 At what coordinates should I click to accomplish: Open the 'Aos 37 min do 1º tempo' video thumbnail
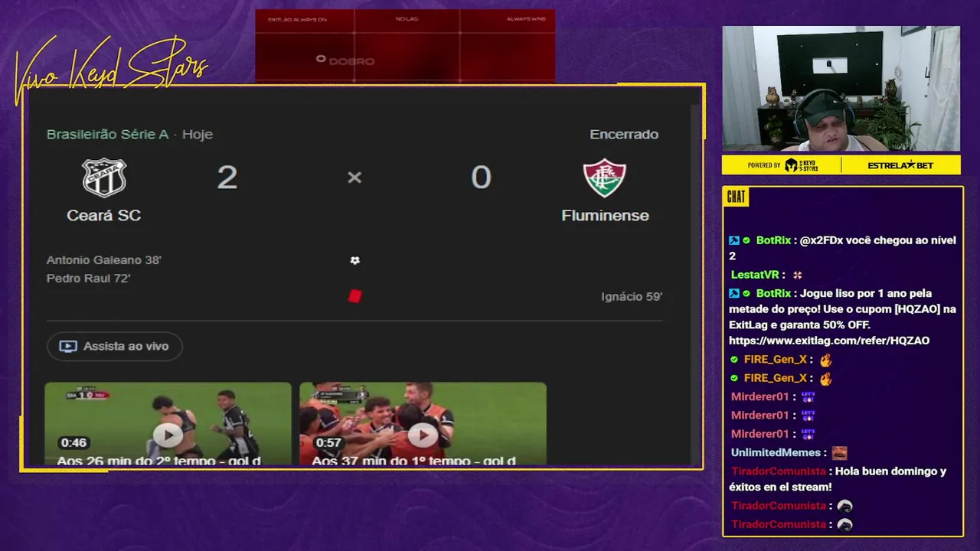point(423,423)
